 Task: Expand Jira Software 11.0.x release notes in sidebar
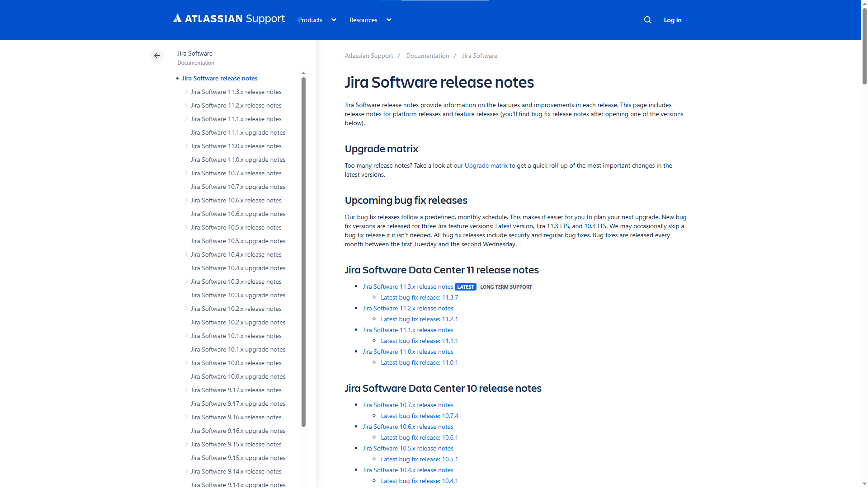point(186,146)
